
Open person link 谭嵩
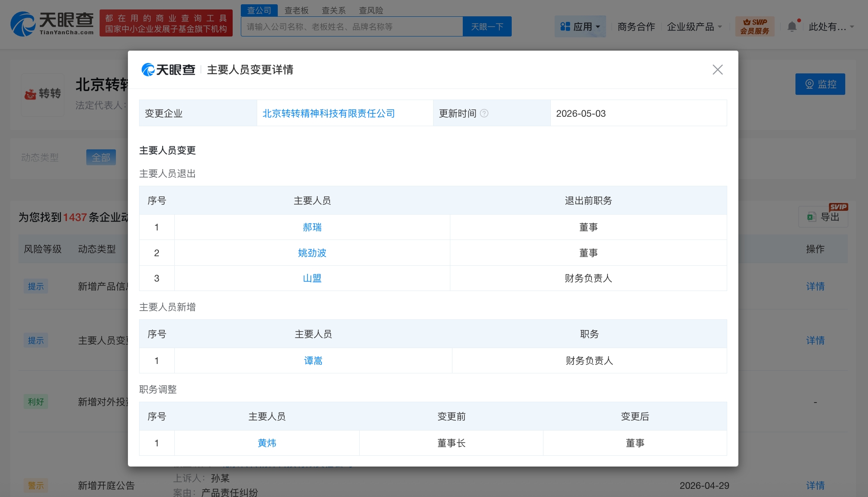coord(313,361)
